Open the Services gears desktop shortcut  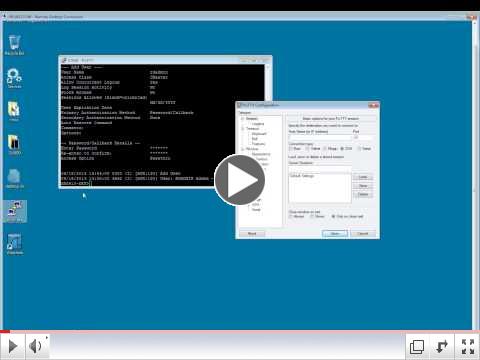(x=14, y=78)
